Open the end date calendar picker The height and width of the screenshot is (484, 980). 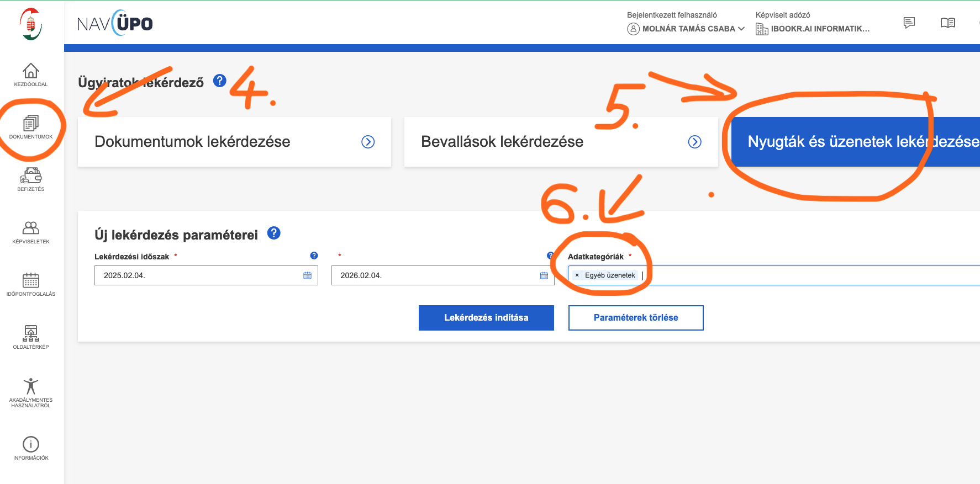(x=544, y=275)
